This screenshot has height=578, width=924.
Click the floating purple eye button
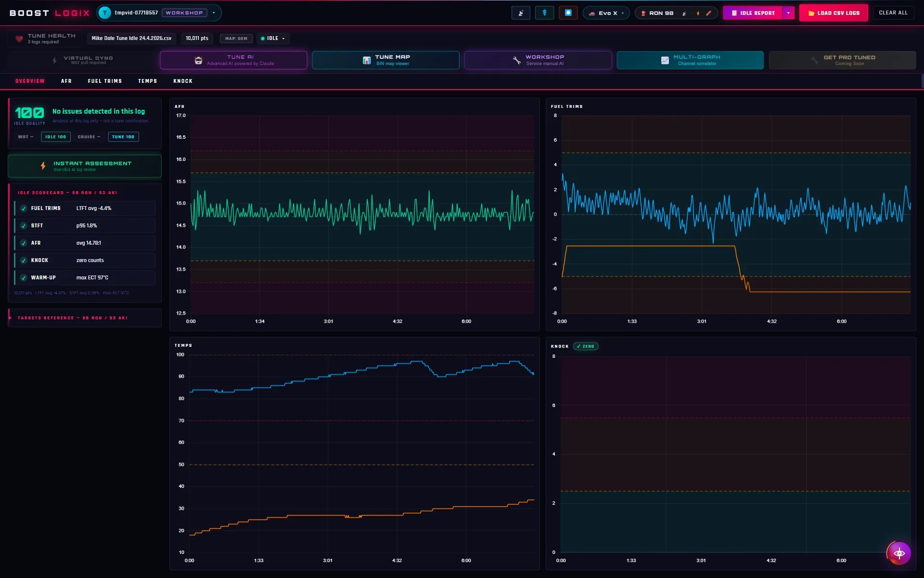tap(899, 553)
